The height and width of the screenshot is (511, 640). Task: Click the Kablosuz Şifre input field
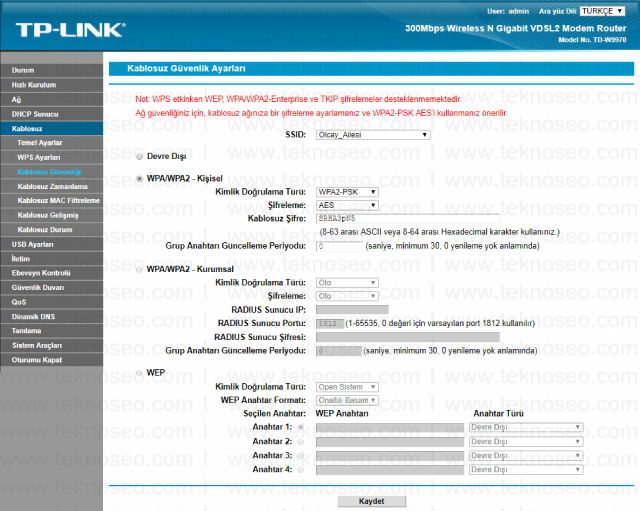[x=408, y=219]
